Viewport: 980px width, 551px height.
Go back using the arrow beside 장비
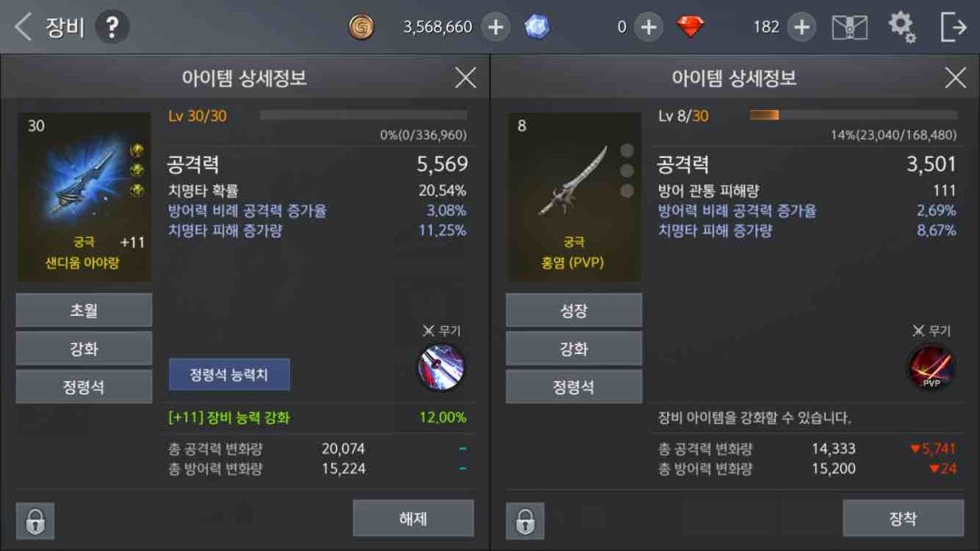click(x=23, y=27)
